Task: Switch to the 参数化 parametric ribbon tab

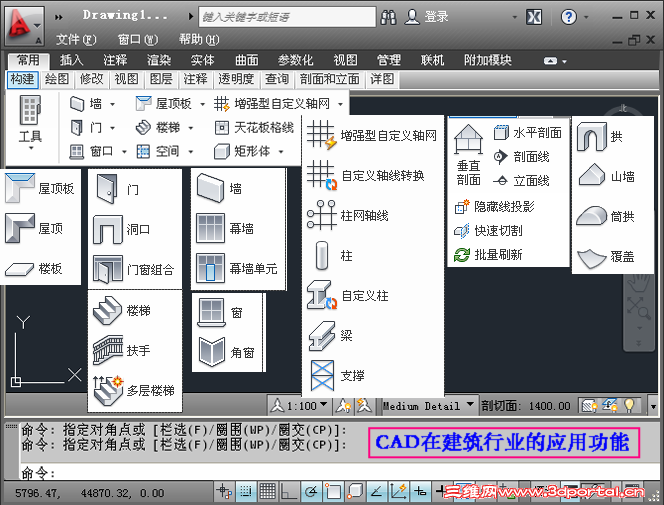Action: click(296, 60)
